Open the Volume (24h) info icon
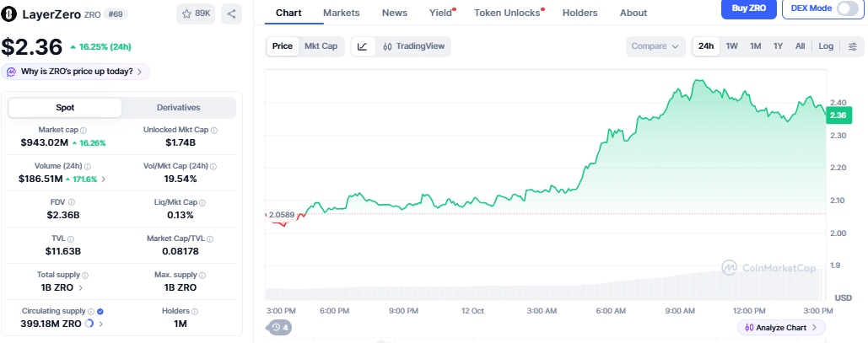The image size is (868, 343). point(88,166)
